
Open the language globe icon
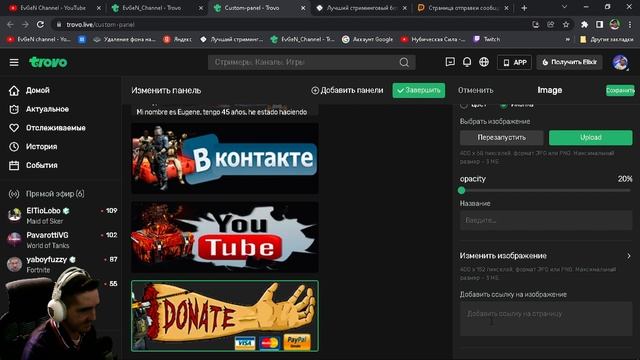(484, 62)
